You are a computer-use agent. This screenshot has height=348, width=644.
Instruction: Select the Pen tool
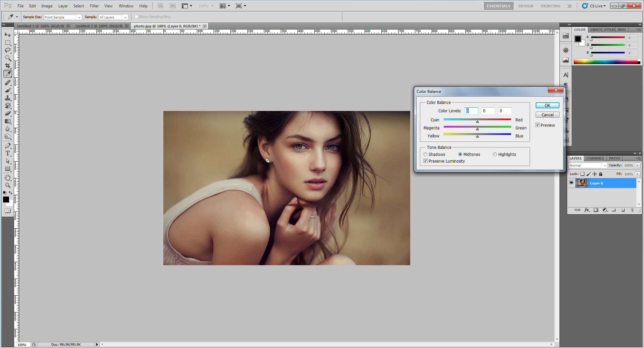[x=8, y=146]
